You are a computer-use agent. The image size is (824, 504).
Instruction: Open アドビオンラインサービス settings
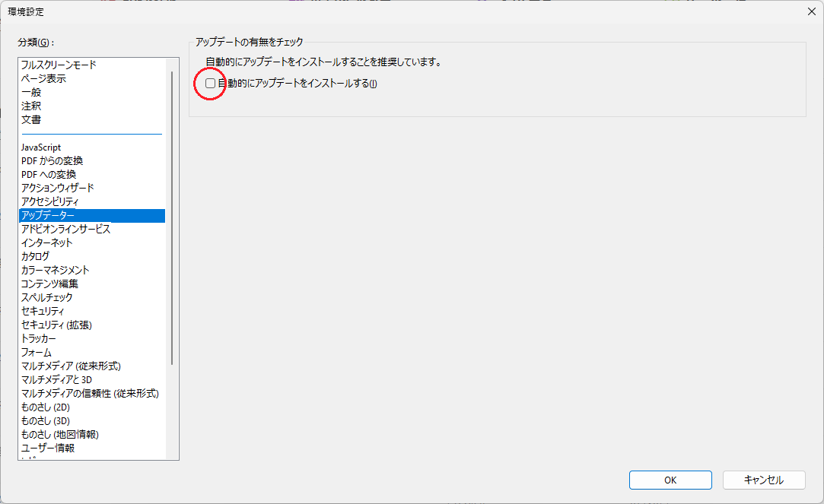click(92, 229)
